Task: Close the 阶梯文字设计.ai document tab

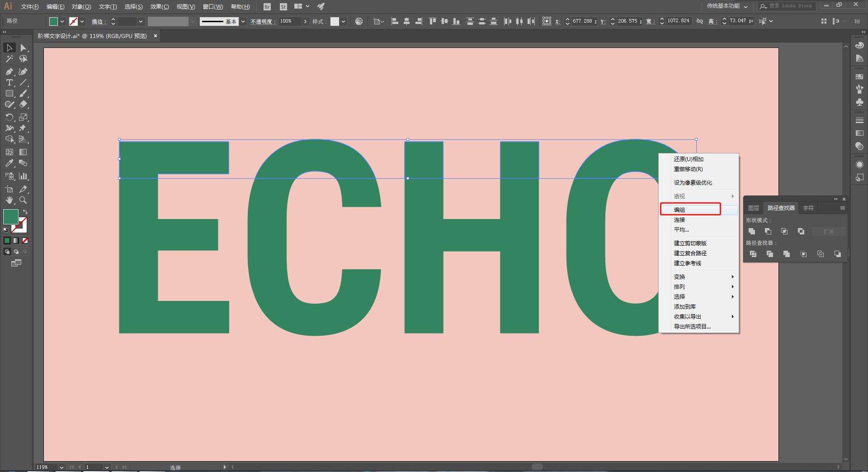Action: tap(156, 36)
